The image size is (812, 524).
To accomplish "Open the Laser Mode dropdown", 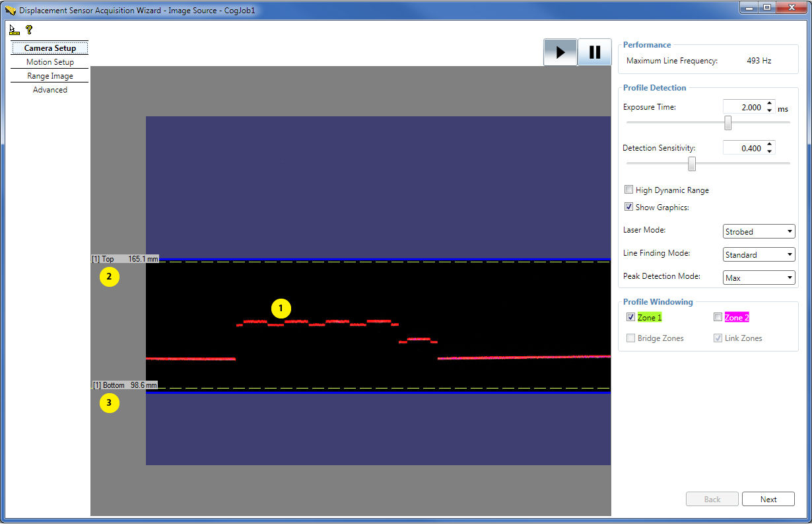I will tap(787, 231).
